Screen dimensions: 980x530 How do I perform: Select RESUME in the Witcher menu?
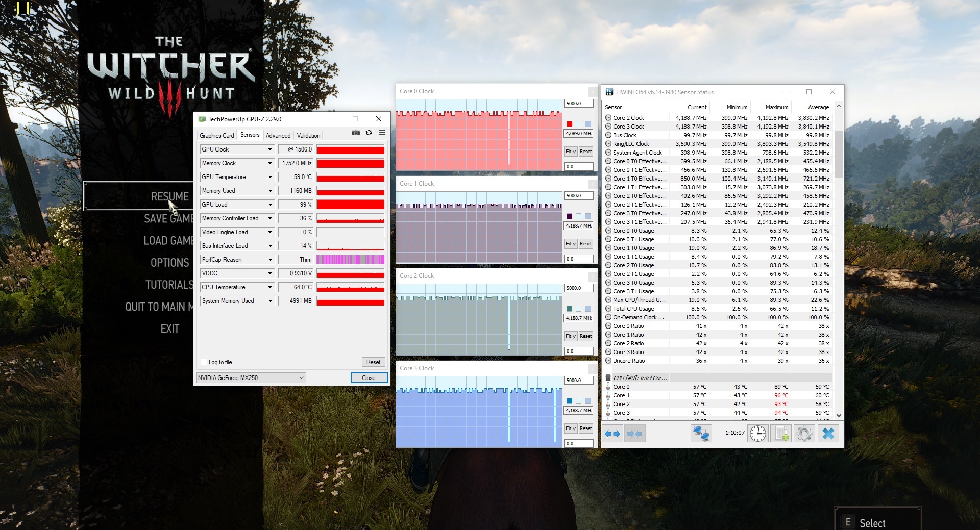(x=169, y=196)
